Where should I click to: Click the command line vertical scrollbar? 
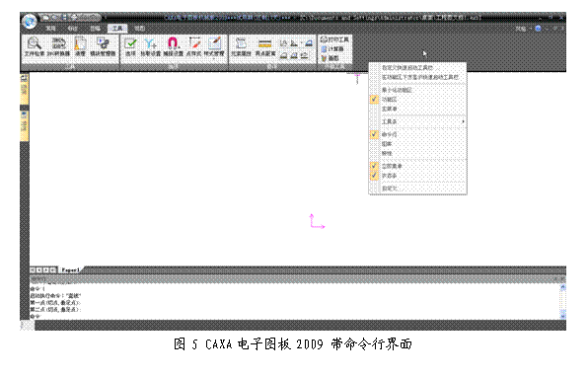coord(562,302)
